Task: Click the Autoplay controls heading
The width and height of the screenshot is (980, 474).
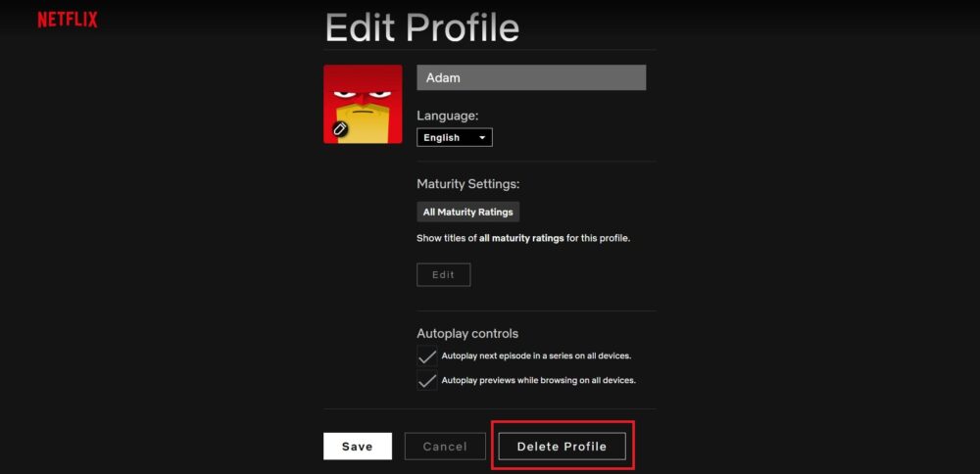Action: [x=467, y=333]
